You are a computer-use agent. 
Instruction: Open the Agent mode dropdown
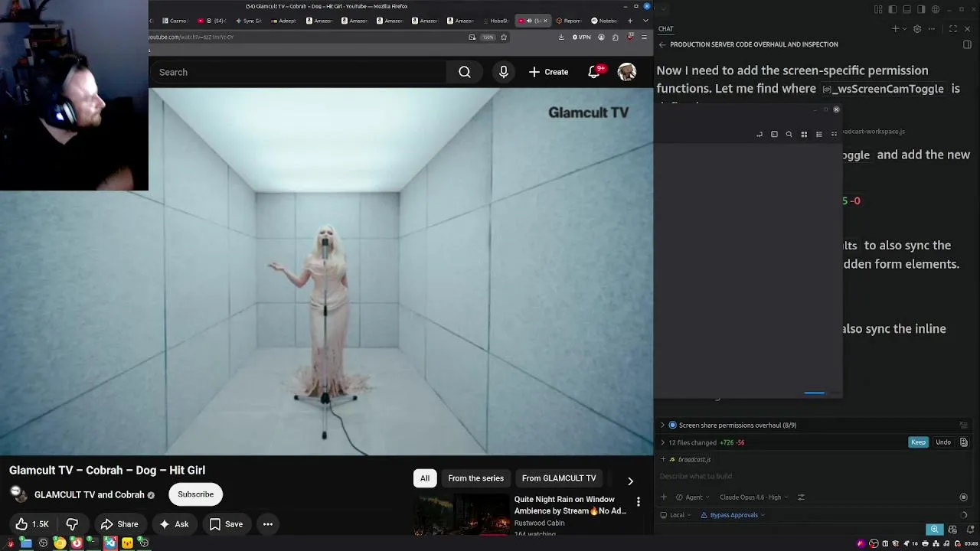[x=694, y=497]
